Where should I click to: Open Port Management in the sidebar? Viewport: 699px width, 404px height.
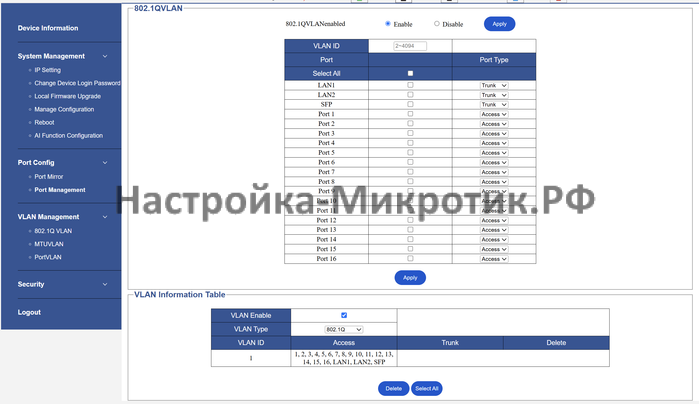pos(60,190)
